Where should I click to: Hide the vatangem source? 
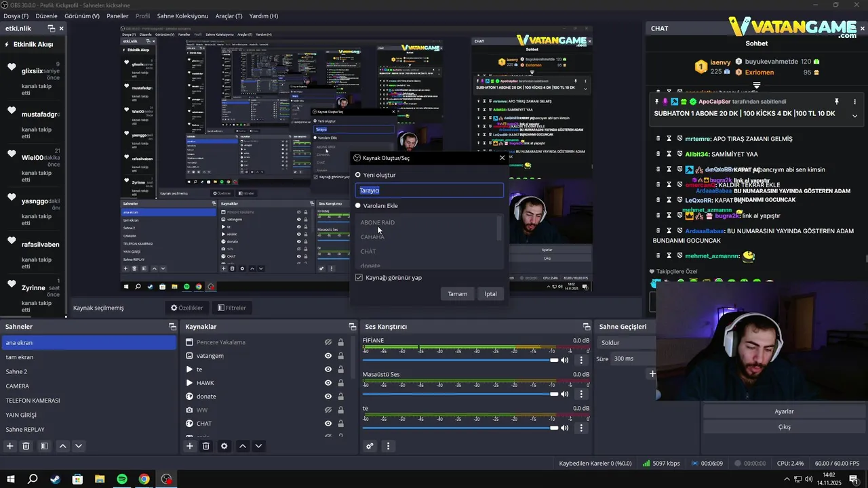328,356
